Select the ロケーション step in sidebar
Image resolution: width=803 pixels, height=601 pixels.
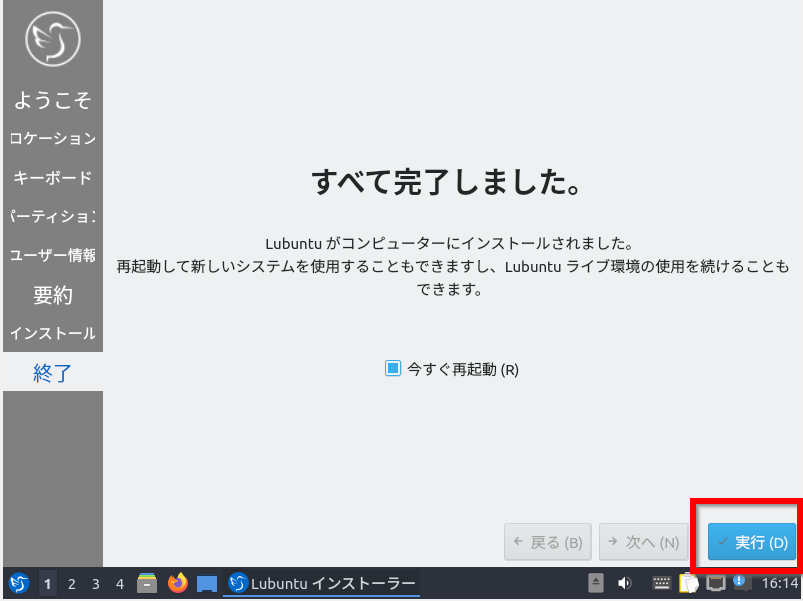[x=53, y=138]
